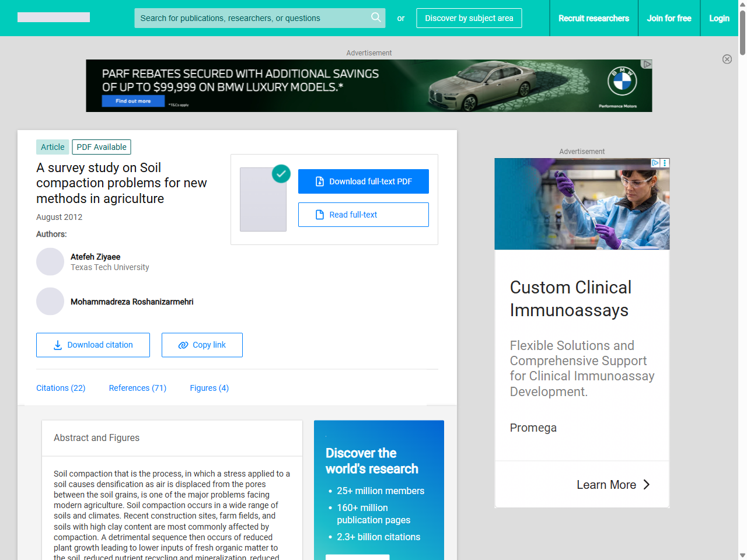Open the three-dot options icon on sidebar ad
Image resolution: width=747 pixels, height=560 pixels.
pyautogui.click(x=665, y=163)
